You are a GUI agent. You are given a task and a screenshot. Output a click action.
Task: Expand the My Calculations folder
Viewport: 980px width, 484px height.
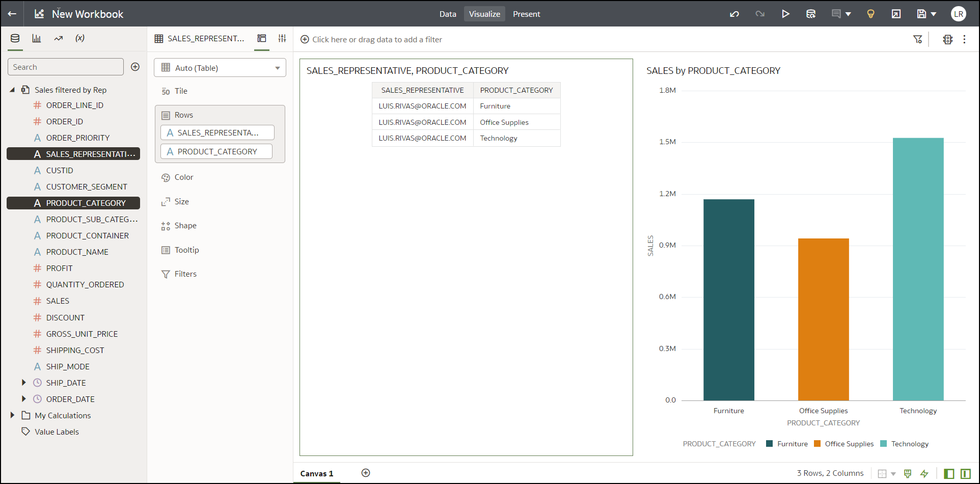[13, 415]
